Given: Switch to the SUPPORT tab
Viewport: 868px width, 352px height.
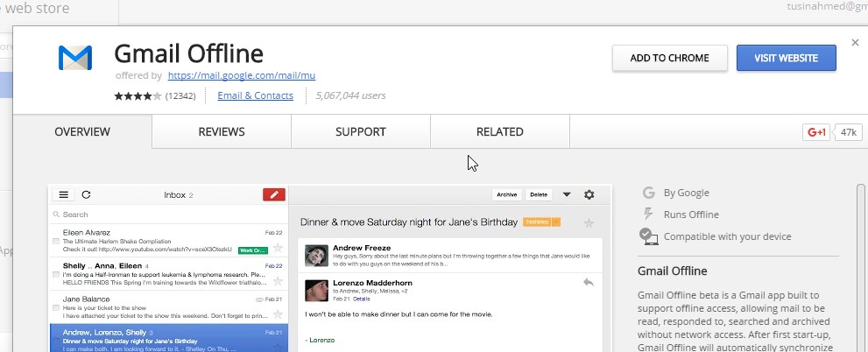Looking at the screenshot, I should pos(360,131).
